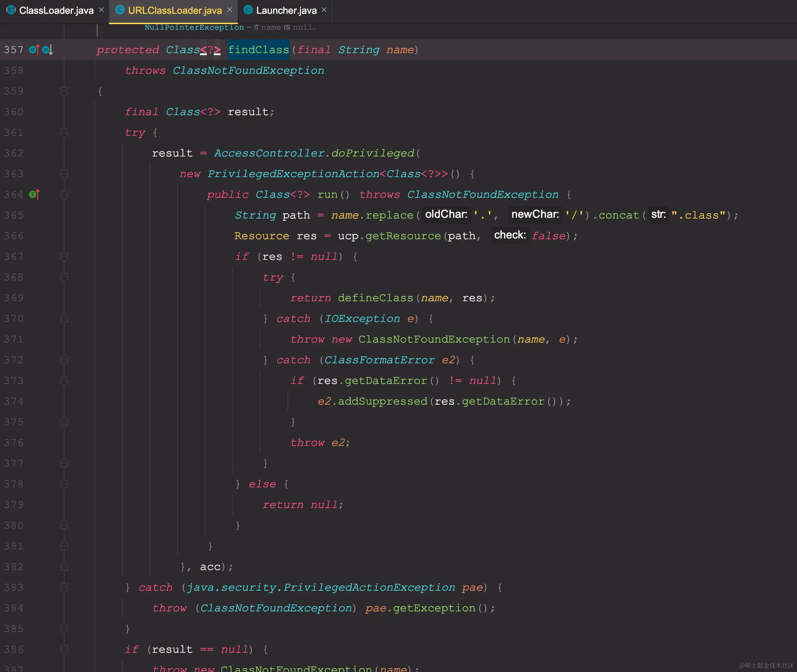Close the ClassLoader.java tab
This screenshot has width=797, height=672.
coord(101,10)
